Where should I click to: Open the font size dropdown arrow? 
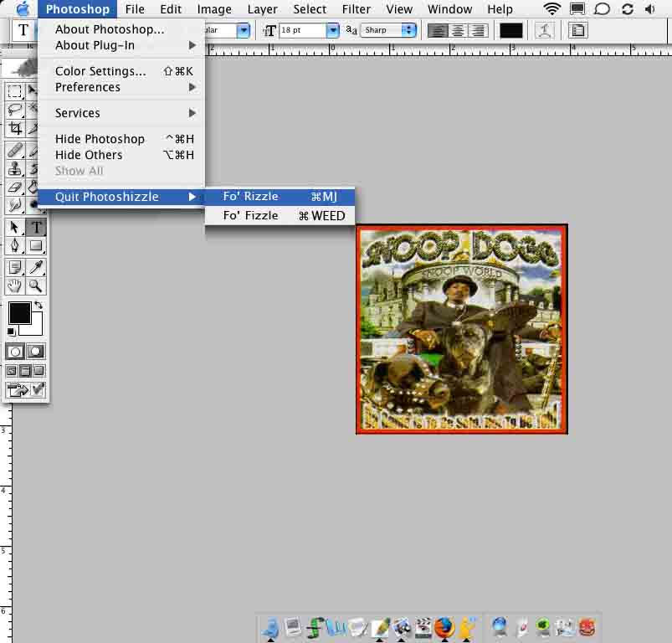[332, 30]
